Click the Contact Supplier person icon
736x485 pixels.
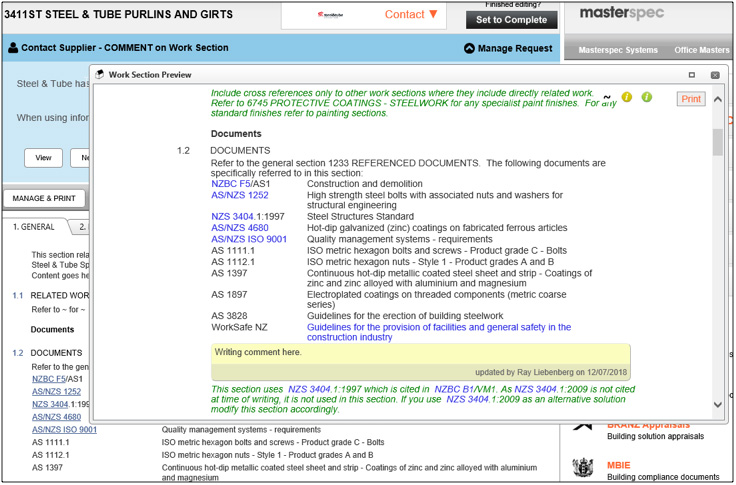click(13, 48)
